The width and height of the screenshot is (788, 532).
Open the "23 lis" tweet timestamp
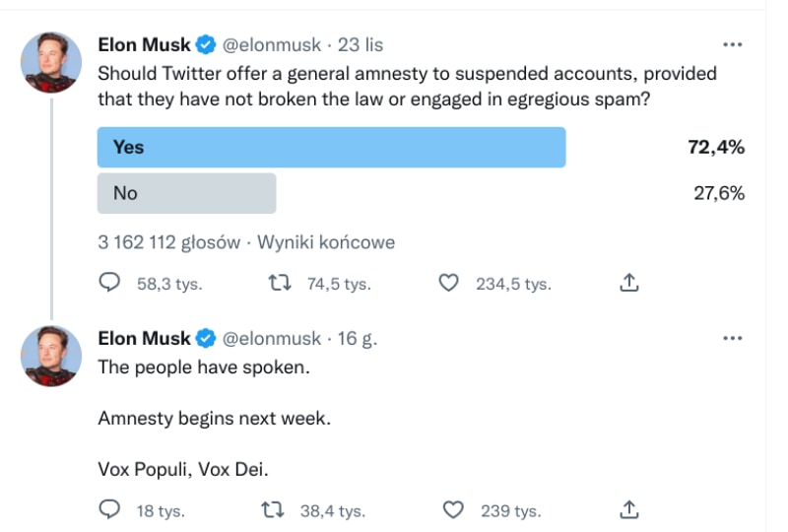coord(361,45)
